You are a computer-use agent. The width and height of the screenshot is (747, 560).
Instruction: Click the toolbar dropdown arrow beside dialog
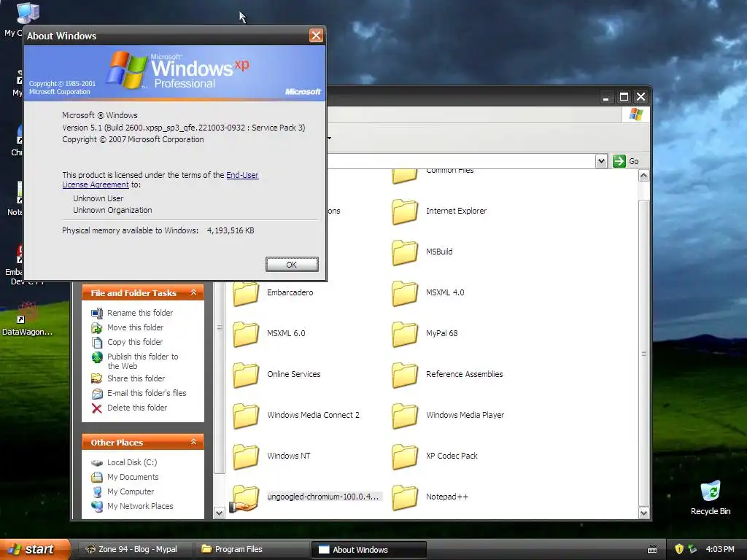click(x=329, y=139)
